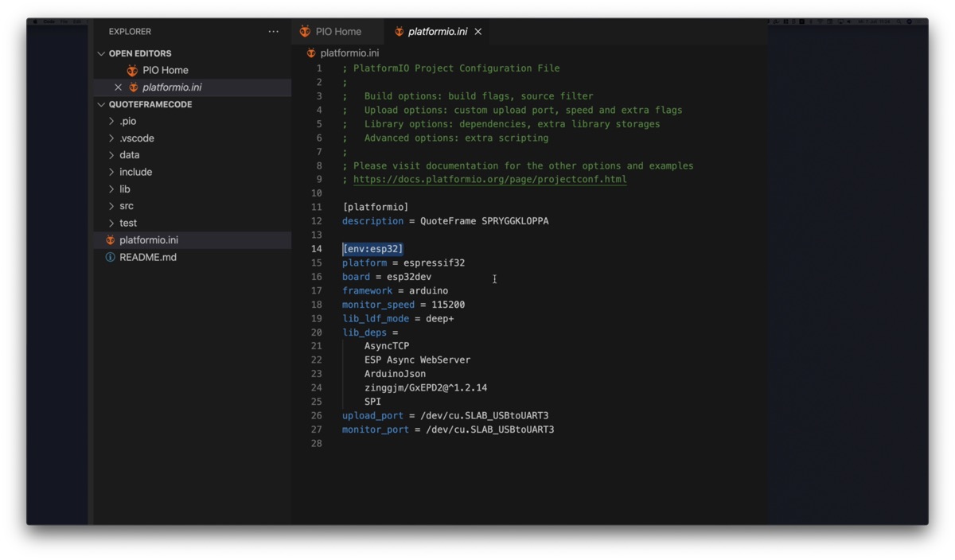Click PIO Home icon in Open Editors

coord(133,70)
